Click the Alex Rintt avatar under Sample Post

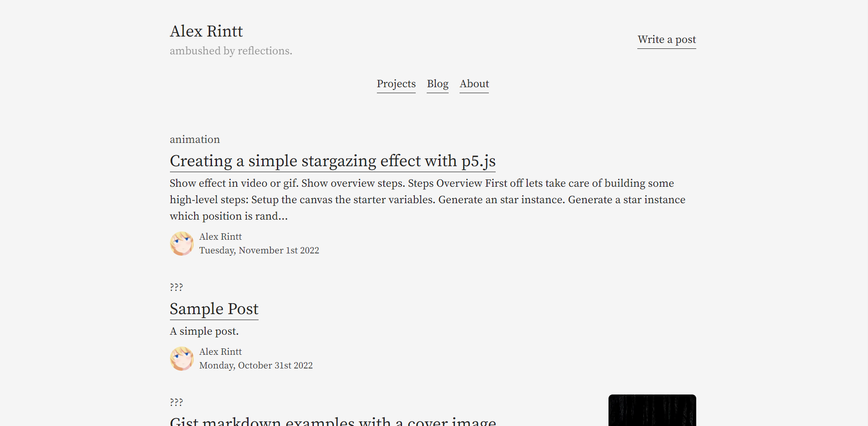[181, 358]
